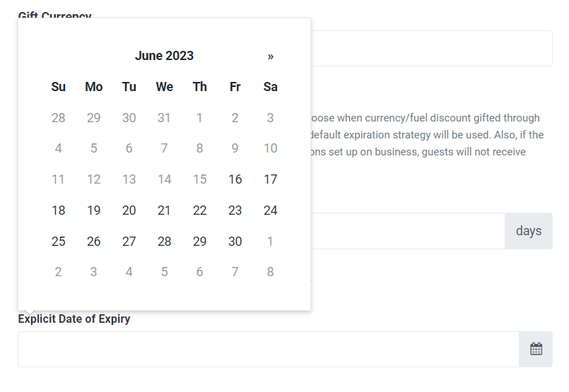Screen dimensions: 569x392
Task: Pick June 19 Monday in the datepicker
Action: click(x=93, y=210)
